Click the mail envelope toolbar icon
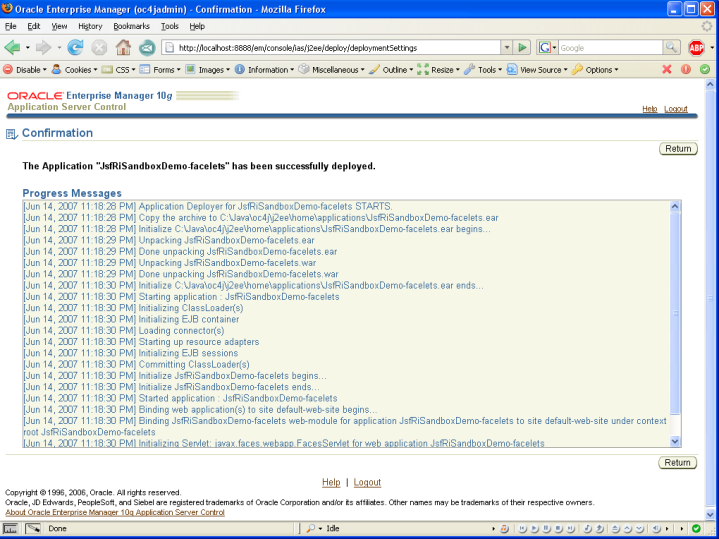 [147, 47]
